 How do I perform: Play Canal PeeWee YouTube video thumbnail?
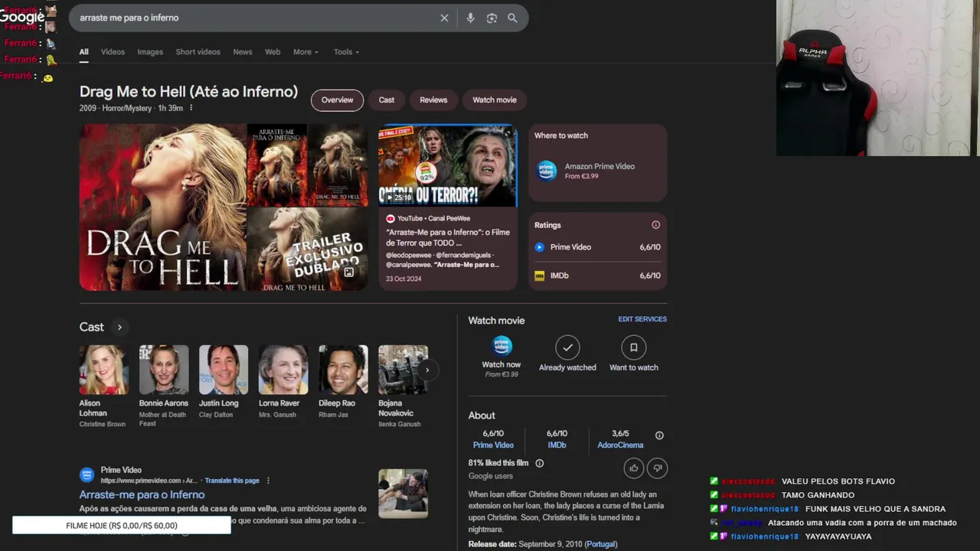(x=447, y=165)
